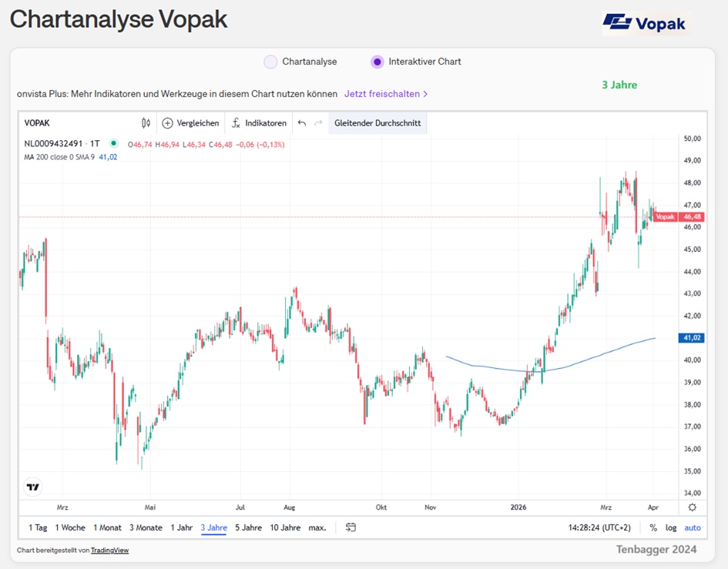Click the TradingView logo on the chart

click(32, 487)
